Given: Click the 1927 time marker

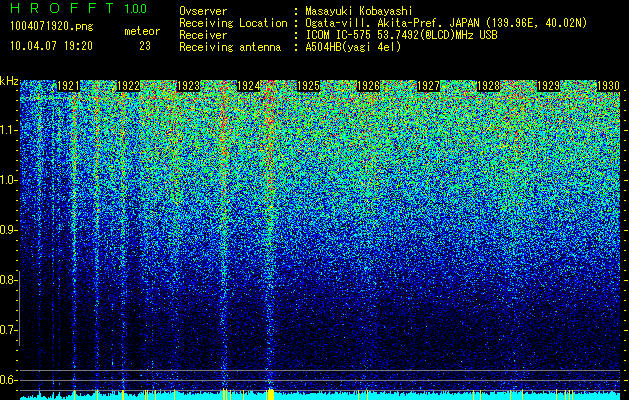Looking at the screenshot, I should click(x=428, y=86).
